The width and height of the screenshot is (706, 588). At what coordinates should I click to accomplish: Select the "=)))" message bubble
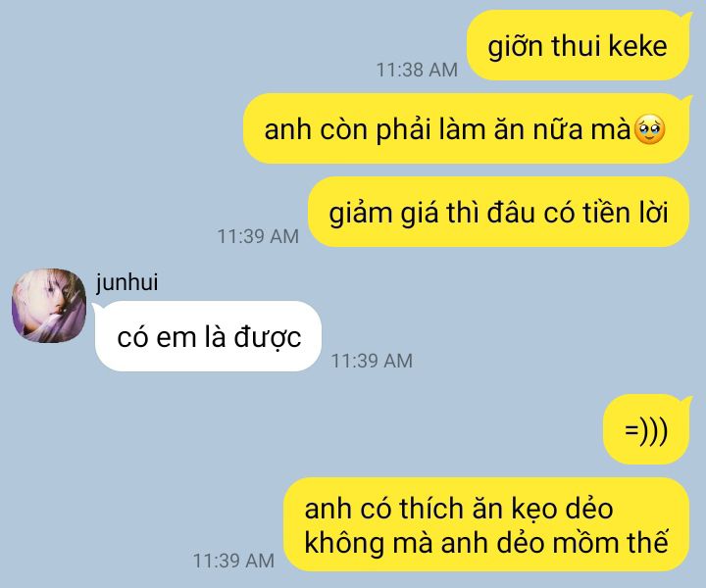pyautogui.click(x=646, y=429)
